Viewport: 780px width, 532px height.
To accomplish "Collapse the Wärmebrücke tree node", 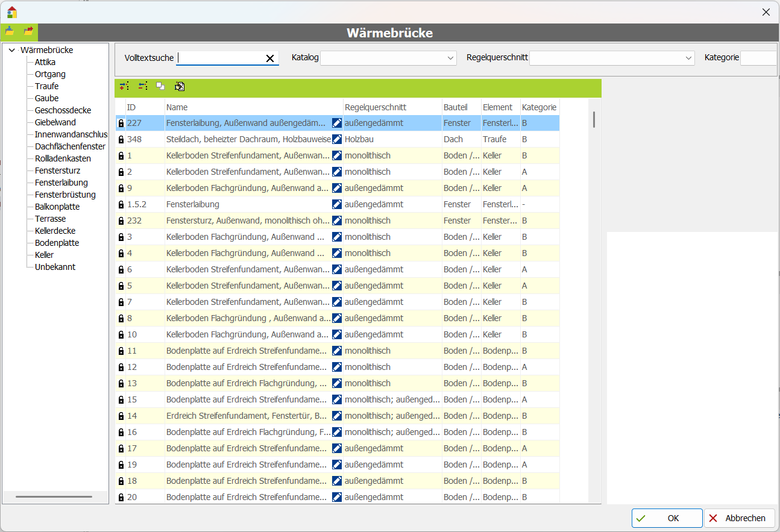I will pyautogui.click(x=11, y=51).
